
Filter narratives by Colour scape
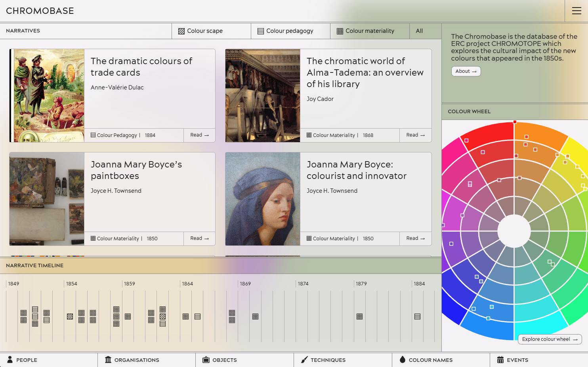click(211, 31)
